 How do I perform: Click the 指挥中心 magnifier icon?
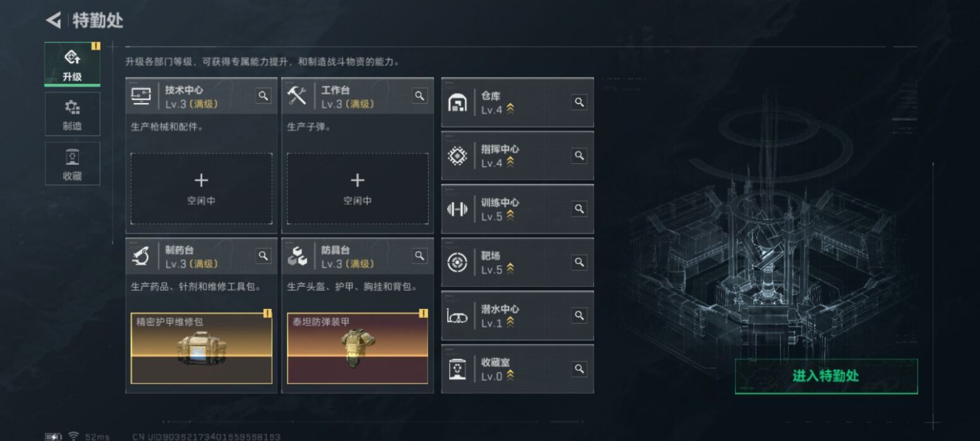pyautogui.click(x=579, y=155)
